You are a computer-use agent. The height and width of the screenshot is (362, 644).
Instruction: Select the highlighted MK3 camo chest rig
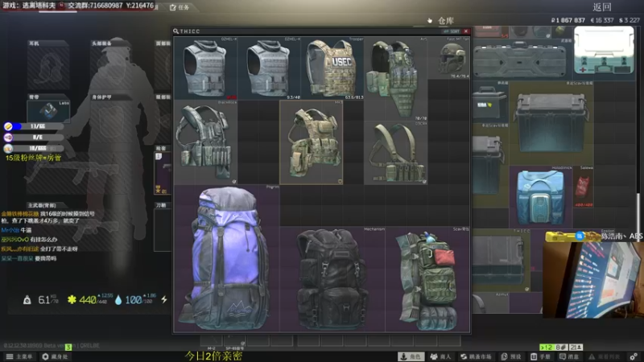pyautogui.click(x=312, y=142)
